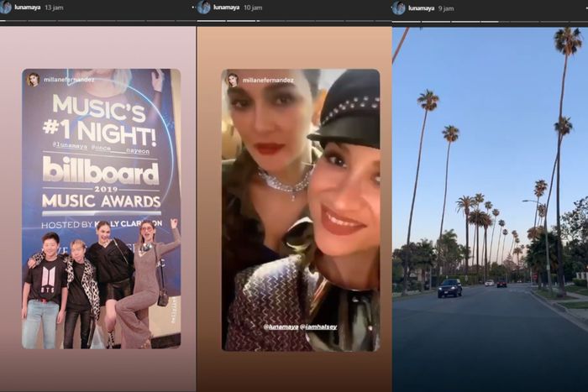The height and width of the screenshot is (392, 588).
Task: Tap millanefernandez's avatar on the selfie repost
Action: [x=233, y=80]
